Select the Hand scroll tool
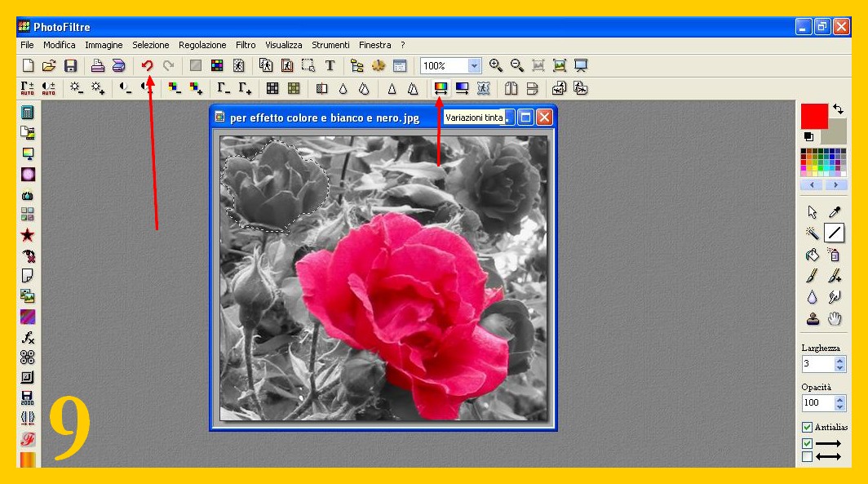868x484 pixels. click(835, 319)
